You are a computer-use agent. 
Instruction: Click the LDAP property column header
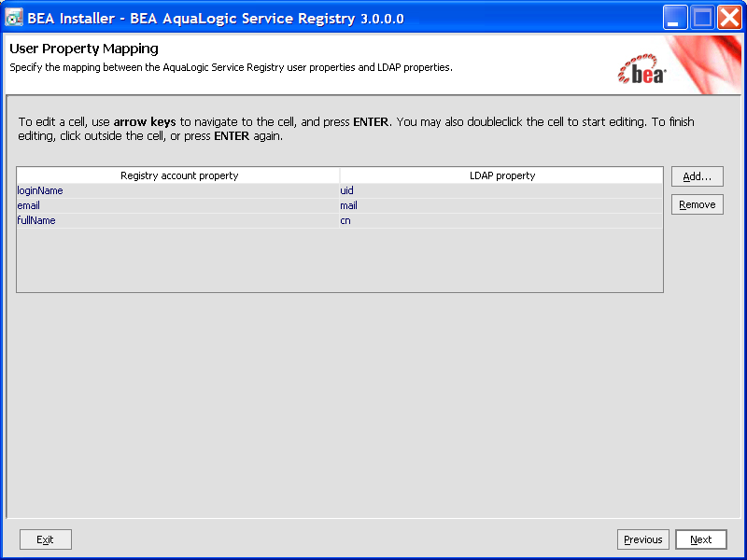pyautogui.click(x=501, y=175)
